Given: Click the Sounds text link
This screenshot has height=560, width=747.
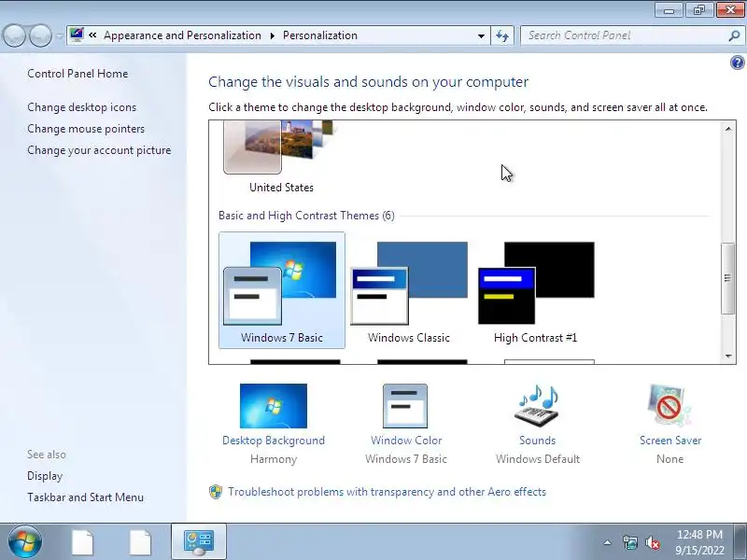Looking at the screenshot, I should [x=538, y=440].
